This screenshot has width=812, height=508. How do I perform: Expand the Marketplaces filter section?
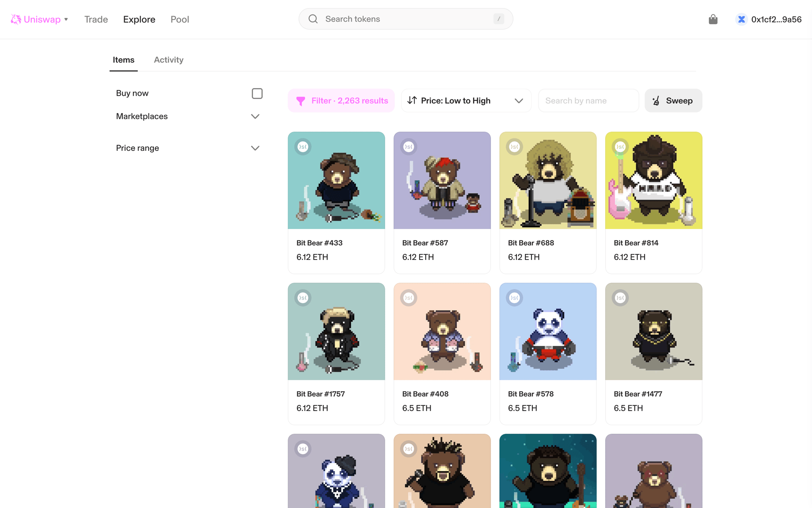[x=255, y=116]
